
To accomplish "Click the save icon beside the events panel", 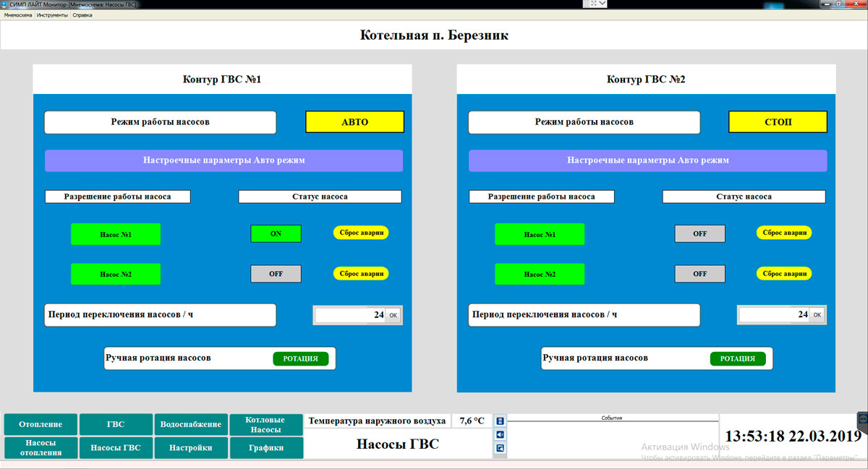I will click(x=500, y=421).
